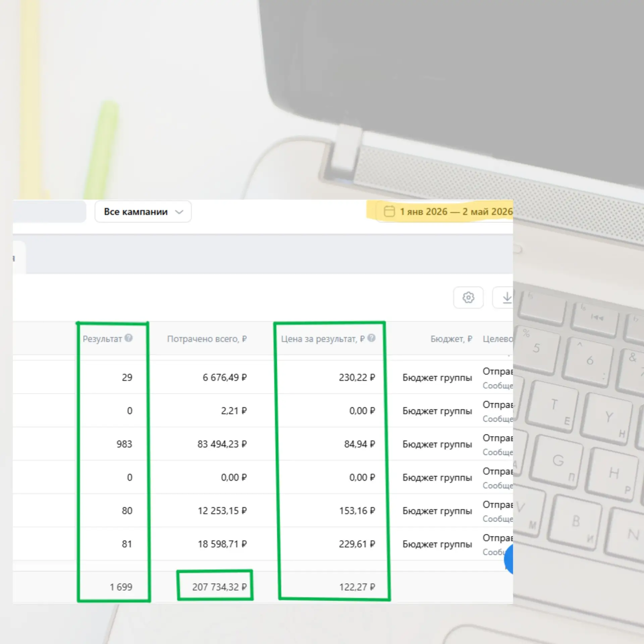This screenshot has height=644, width=644.
Task: Click Бюджет группы in the 230,22 ₽ row
Action: click(x=437, y=378)
